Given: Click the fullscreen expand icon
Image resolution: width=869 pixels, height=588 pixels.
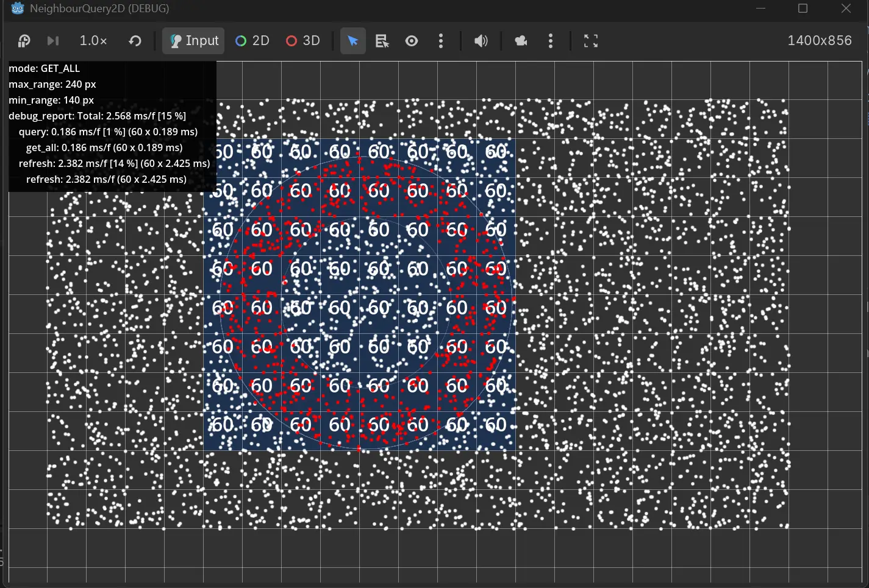Looking at the screenshot, I should click(x=590, y=41).
